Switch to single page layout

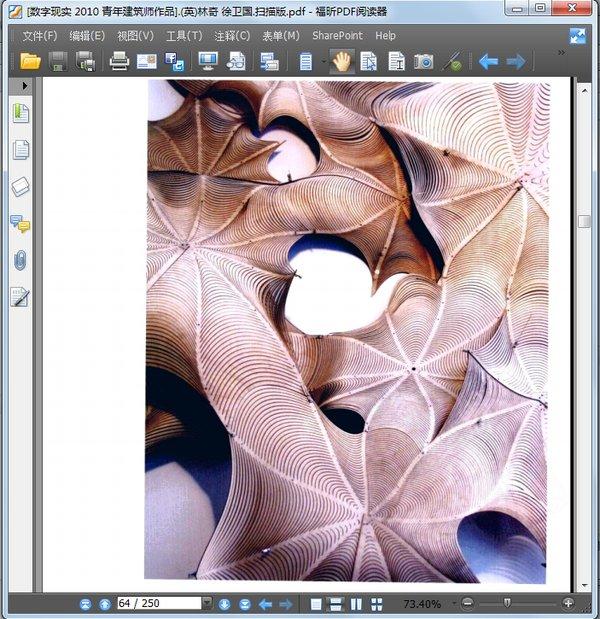pos(316,604)
